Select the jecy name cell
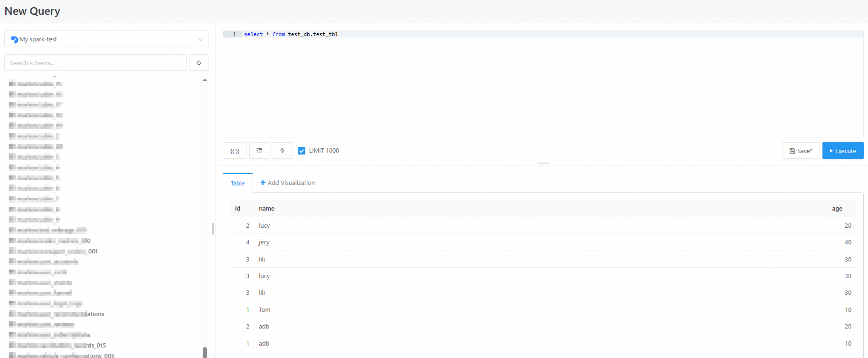Screen dimensions: 868x358 tap(264, 242)
